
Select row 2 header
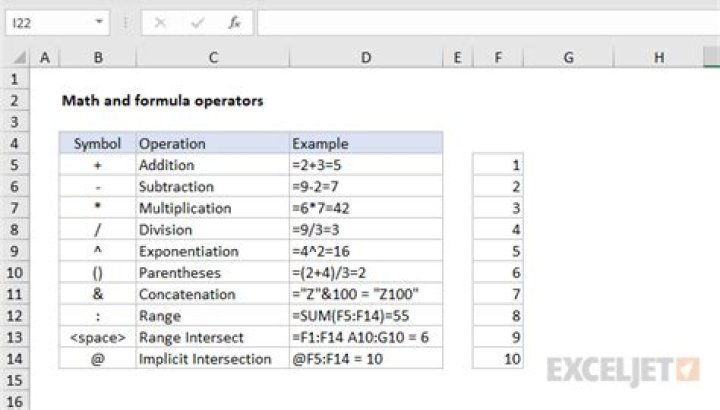15,101
